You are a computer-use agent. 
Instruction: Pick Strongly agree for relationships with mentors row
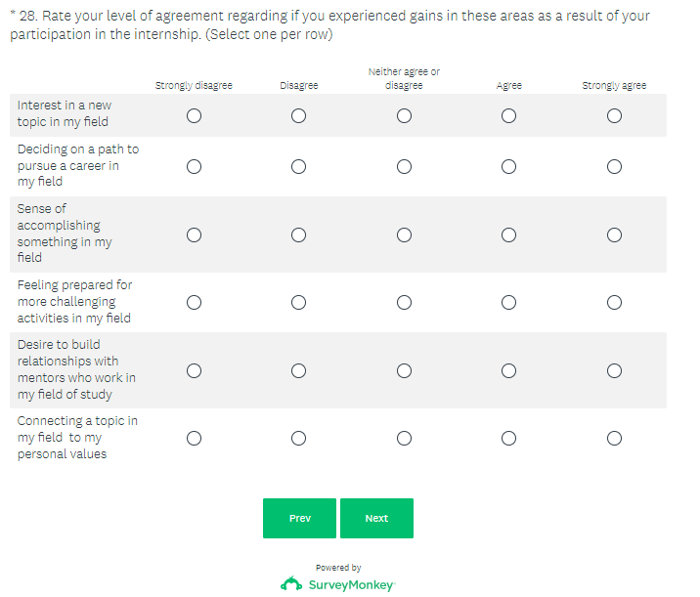[x=614, y=370]
